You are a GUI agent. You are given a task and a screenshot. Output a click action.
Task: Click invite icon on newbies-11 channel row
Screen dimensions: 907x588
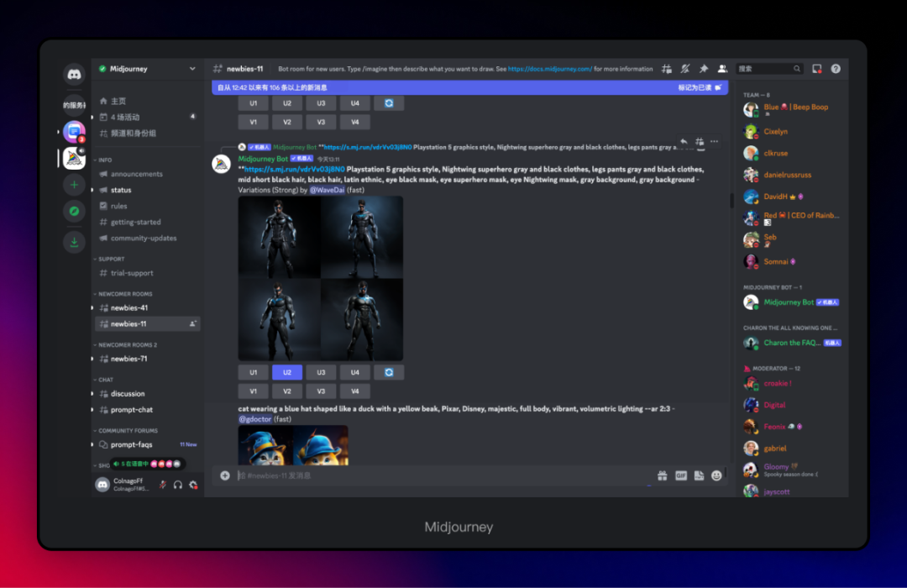pyautogui.click(x=192, y=324)
